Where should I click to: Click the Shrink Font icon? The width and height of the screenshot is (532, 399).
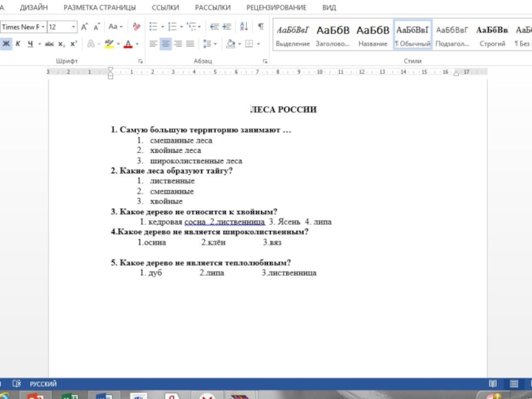pyautogui.click(x=96, y=27)
